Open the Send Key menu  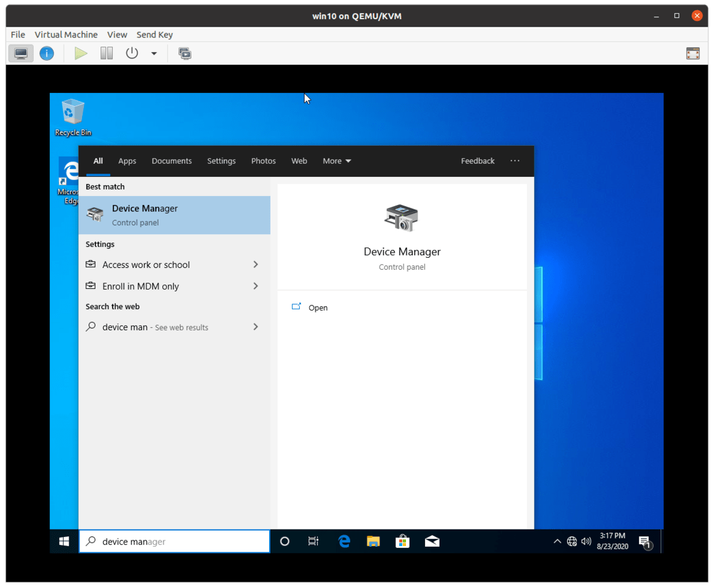tap(155, 34)
